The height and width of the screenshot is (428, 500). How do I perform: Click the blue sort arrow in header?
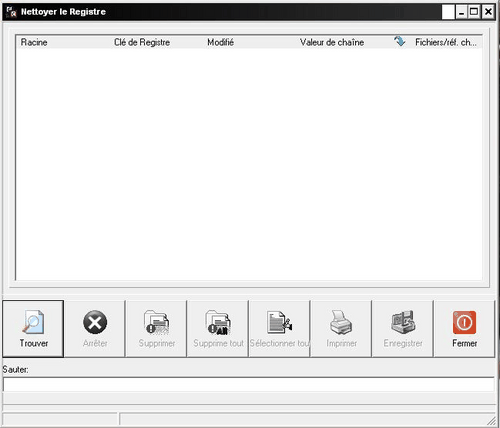[399, 41]
